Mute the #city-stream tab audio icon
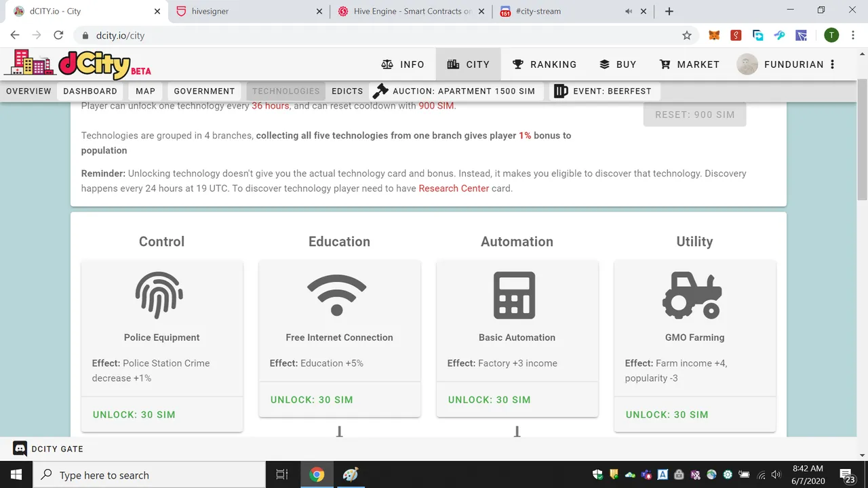 coord(629,12)
